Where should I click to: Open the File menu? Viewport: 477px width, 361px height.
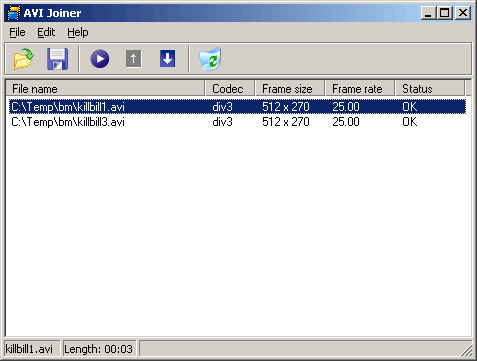tap(17, 32)
